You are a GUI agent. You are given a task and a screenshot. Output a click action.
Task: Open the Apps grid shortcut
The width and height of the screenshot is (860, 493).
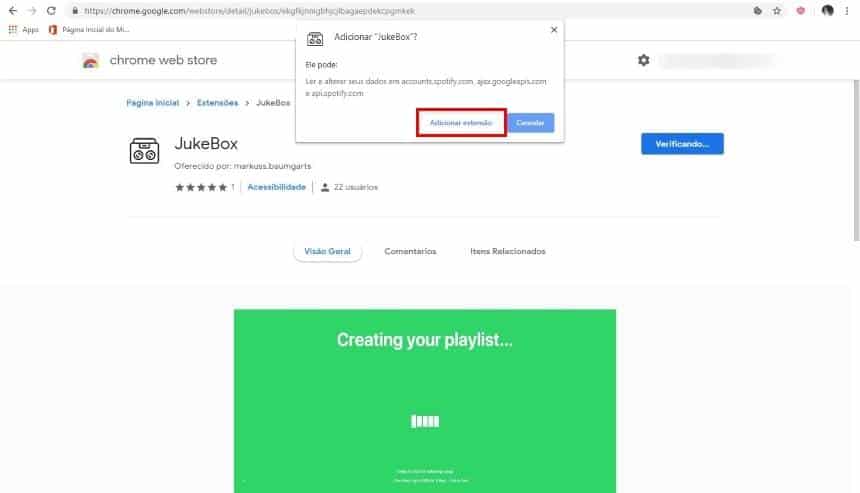pyautogui.click(x=24, y=30)
